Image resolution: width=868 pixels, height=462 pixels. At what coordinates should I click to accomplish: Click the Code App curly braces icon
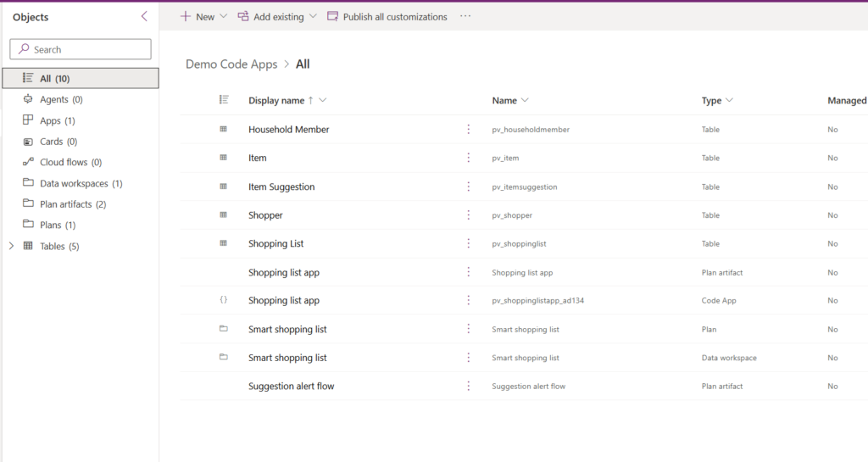tap(224, 300)
